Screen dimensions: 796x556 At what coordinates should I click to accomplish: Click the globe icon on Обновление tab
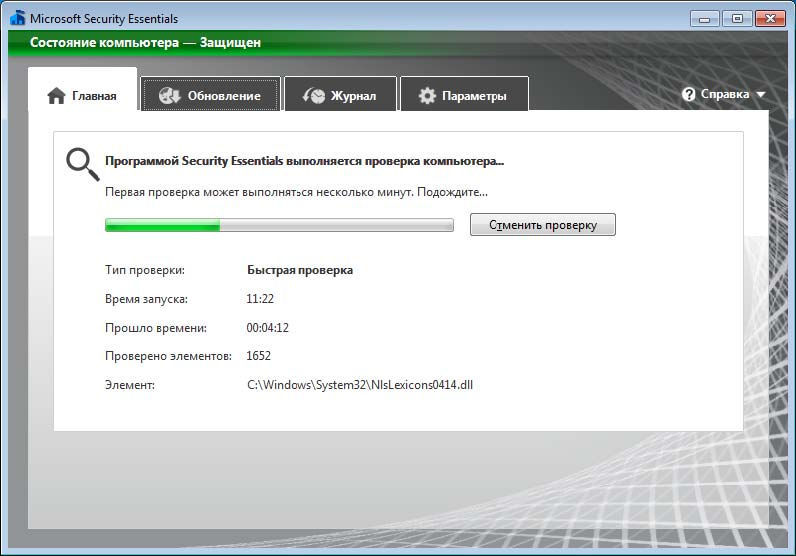[170, 96]
